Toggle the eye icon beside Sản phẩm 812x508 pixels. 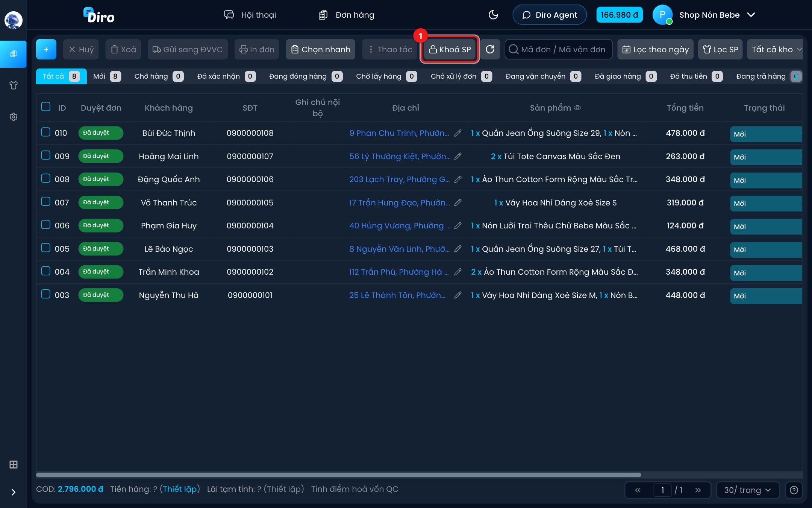tap(577, 108)
